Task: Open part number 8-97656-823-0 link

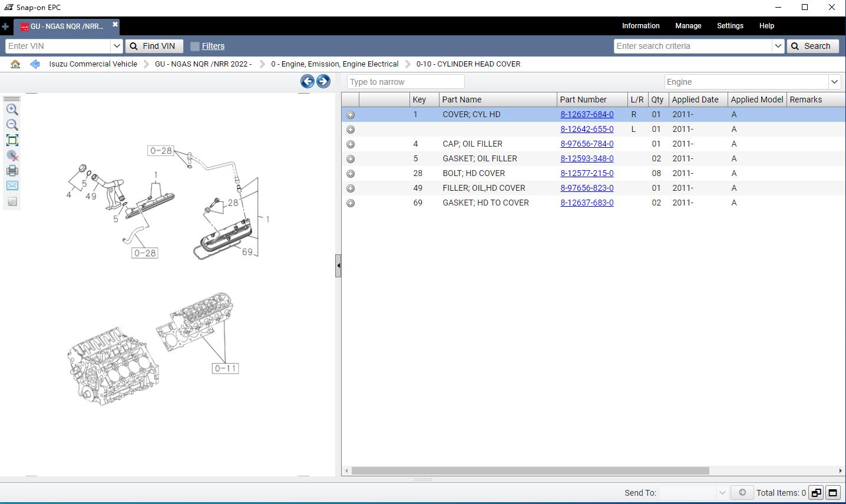Action: pyautogui.click(x=587, y=188)
